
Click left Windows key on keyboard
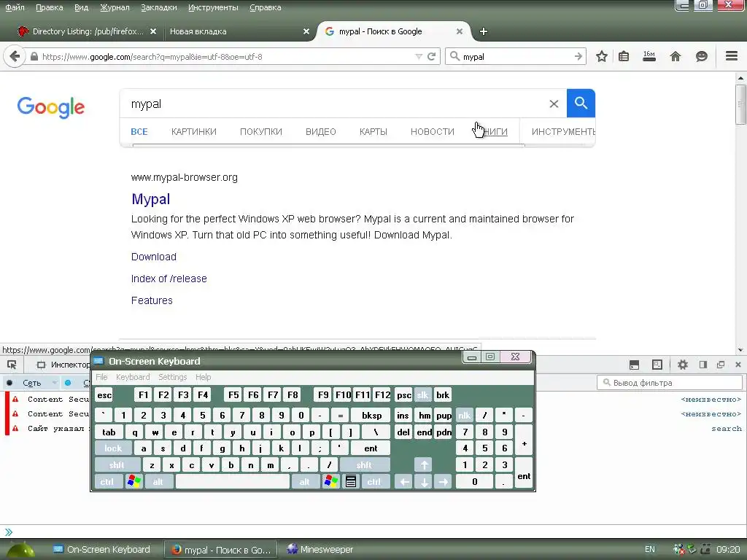pos(134,481)
